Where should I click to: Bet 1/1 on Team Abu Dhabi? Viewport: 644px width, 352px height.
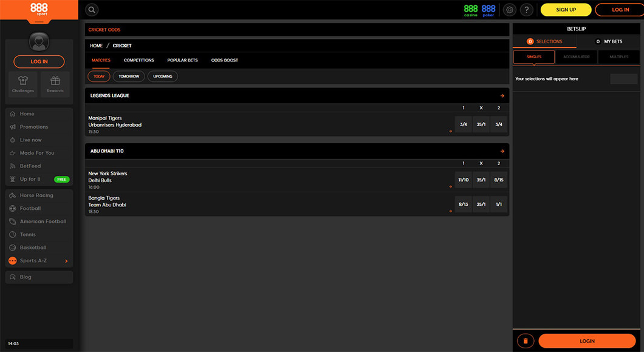tap(499, 205)
